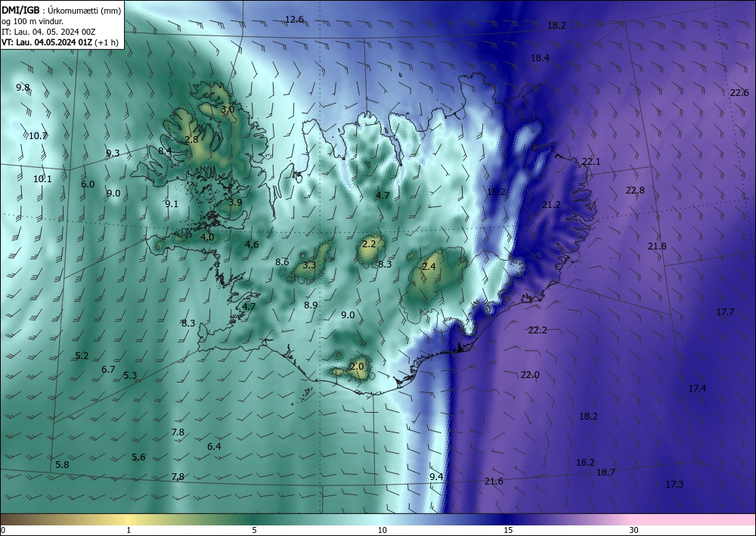Click the 22.1 value on the map

point(591,162)
